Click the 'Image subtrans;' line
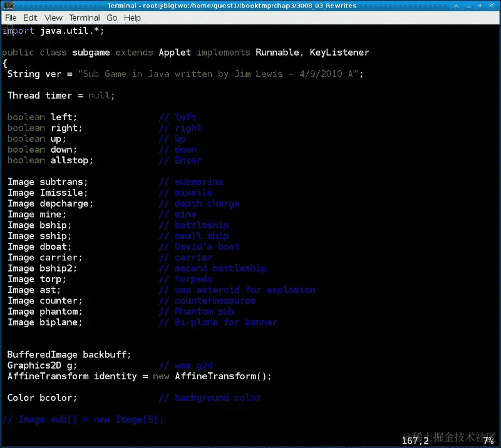The image size is (501, 448). tap(48, 182)
